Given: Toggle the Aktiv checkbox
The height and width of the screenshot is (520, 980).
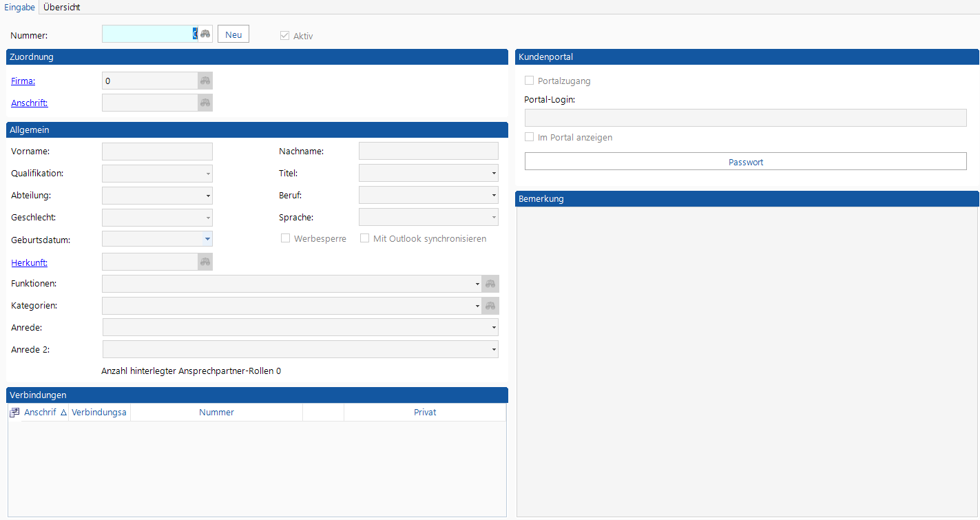Looking at the screenshot, I should (x=284, y=36).
